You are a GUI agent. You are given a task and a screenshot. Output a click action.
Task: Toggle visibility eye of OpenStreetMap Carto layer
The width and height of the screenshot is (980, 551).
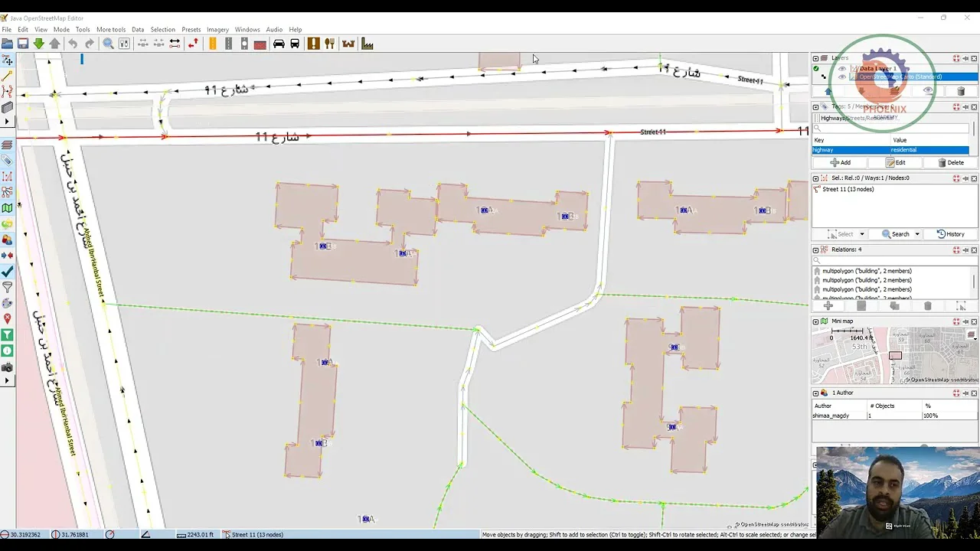click(x=842, y=77)
